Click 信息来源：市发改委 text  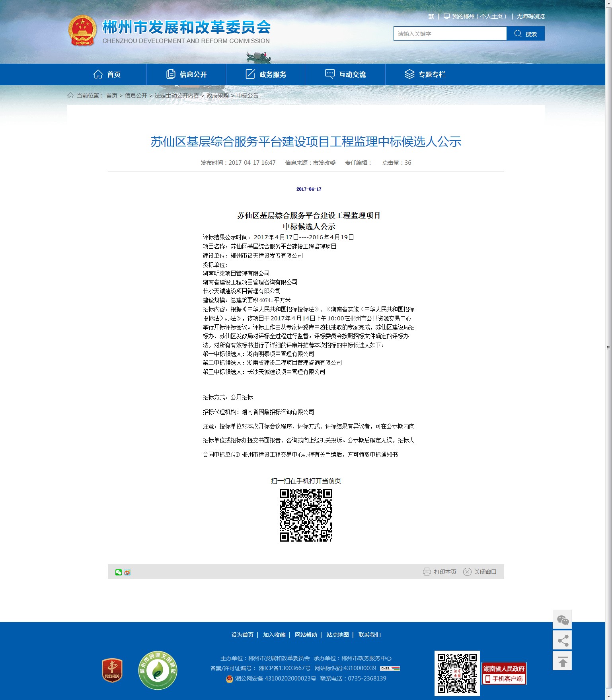[310, 163]
